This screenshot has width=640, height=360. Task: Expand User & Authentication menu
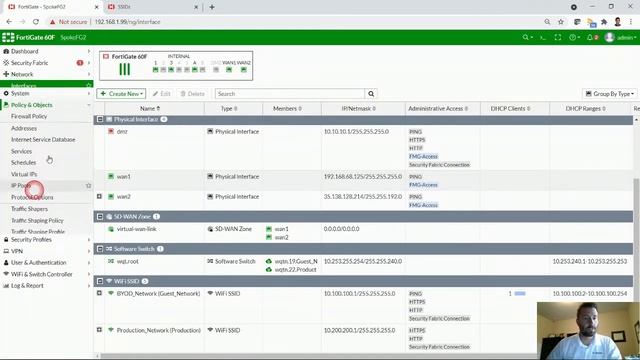(47, 262)
